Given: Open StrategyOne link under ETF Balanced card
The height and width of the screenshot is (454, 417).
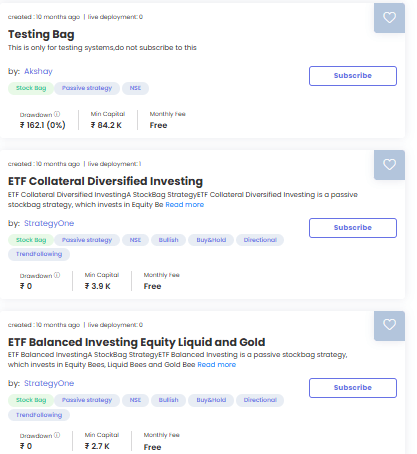Looking at the screenshot, I should click(49, 383).
